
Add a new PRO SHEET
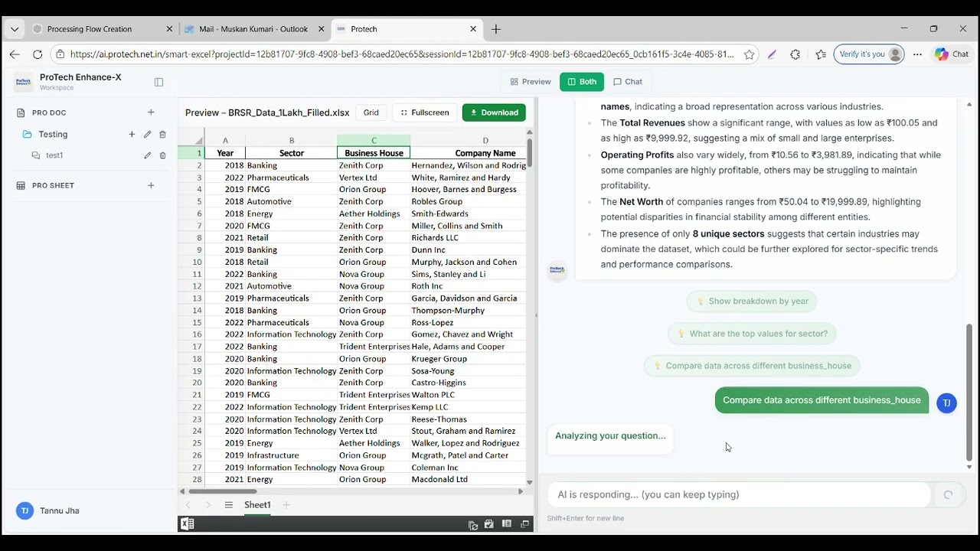point(151,185)
